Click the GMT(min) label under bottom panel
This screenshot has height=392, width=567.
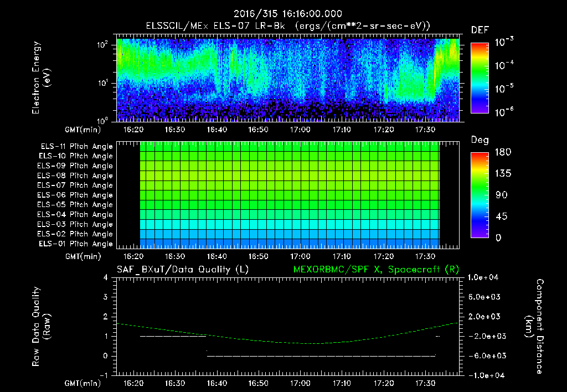click(83, 383)
